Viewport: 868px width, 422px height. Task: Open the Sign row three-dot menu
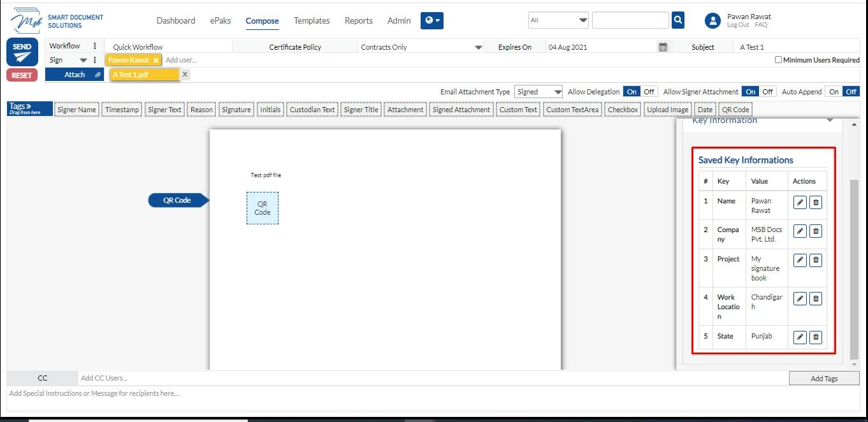[x=95, y=60]
